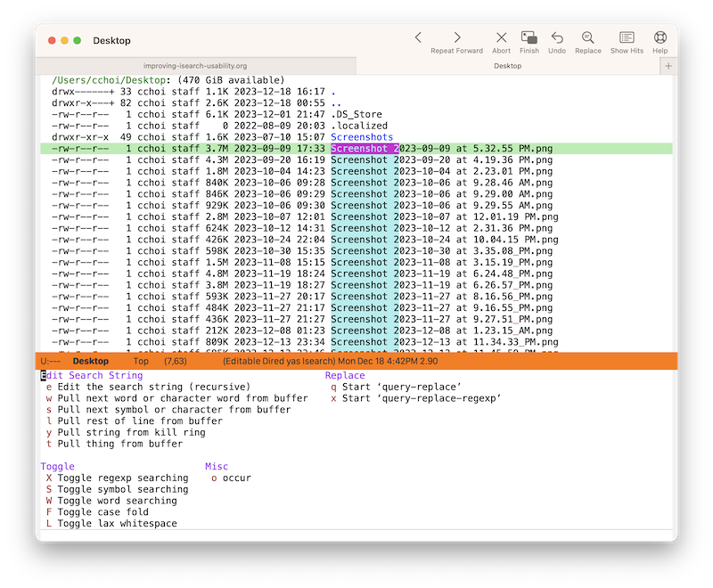Click Screenshot 2023-10-24 at 10.04.15 PM.png
The image size is (713, 588).
(x=444, y=240)
